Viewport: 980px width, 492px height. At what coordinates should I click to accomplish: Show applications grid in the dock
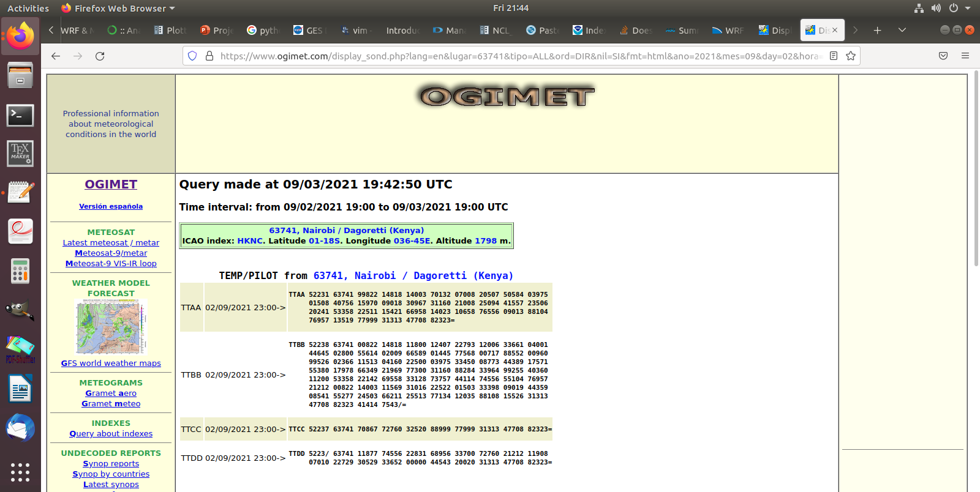[x=20, y=472]
